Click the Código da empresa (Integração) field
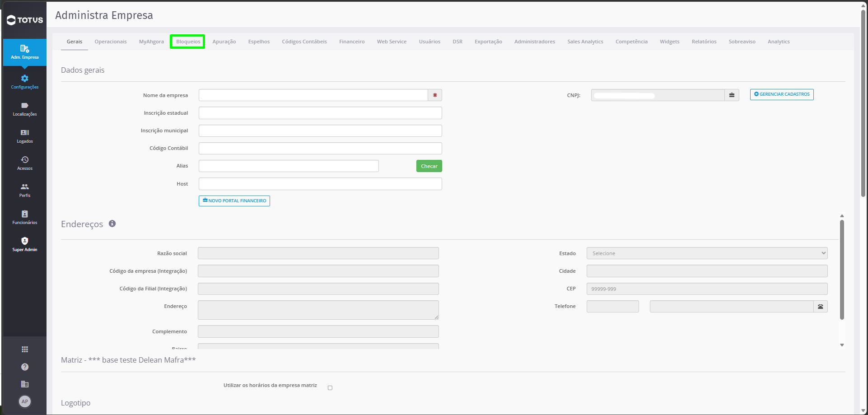 click(x=318, y=271)
